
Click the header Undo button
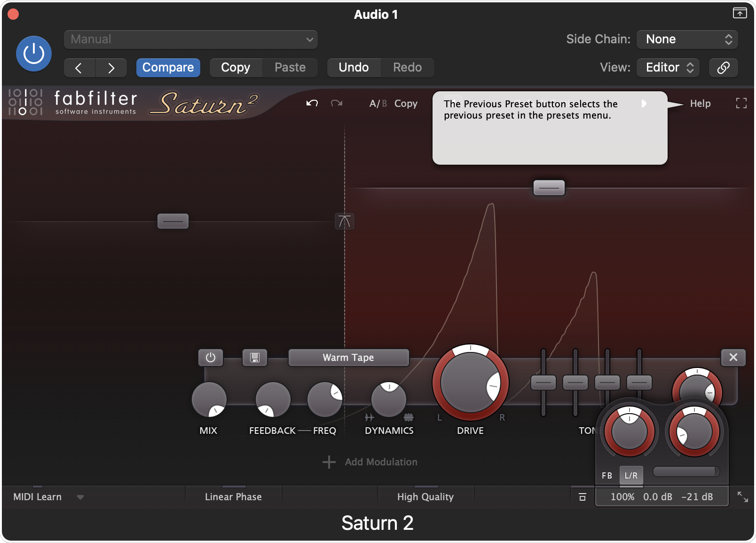pos(354,68)
